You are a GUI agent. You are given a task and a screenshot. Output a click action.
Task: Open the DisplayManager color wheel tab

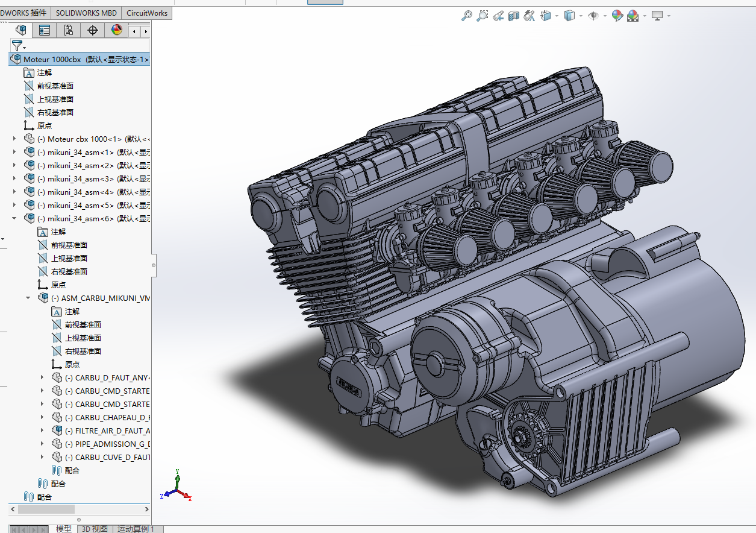click(x=117, y=30)
